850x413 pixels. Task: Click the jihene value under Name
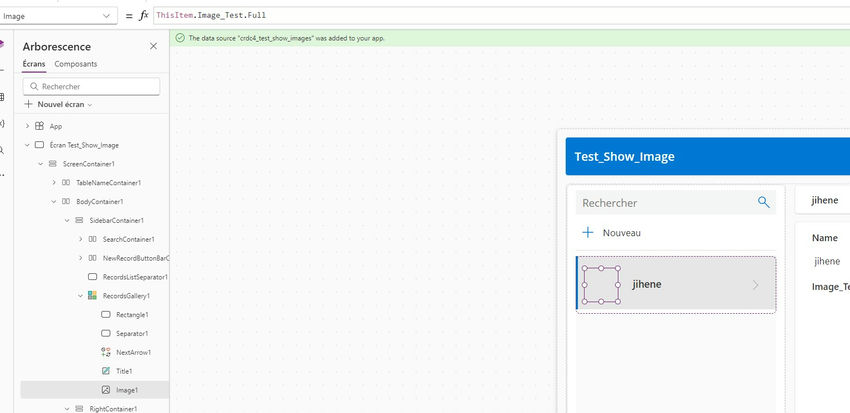tap(827, 261)
